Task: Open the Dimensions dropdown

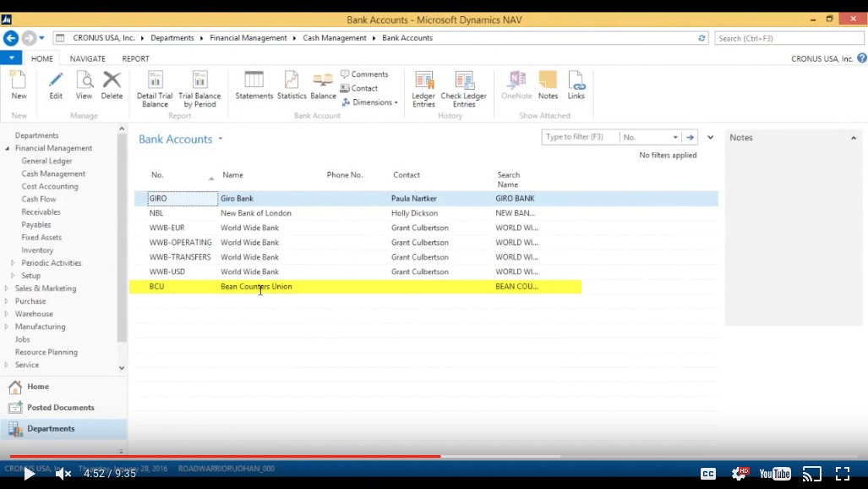Action: point(370,102)
